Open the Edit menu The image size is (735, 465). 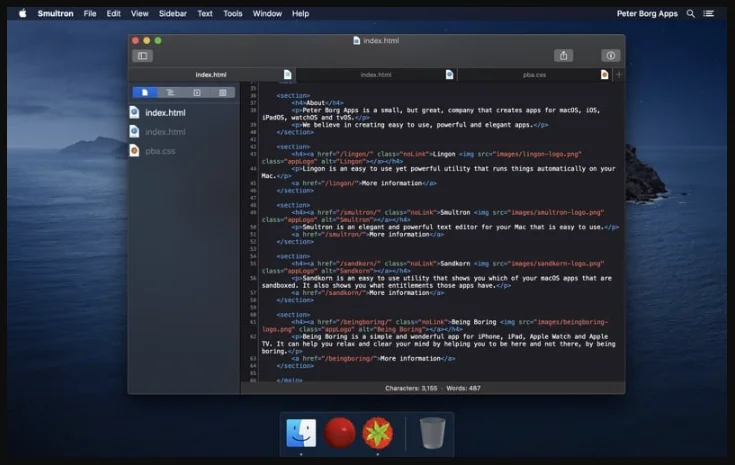tap(113, 14)
